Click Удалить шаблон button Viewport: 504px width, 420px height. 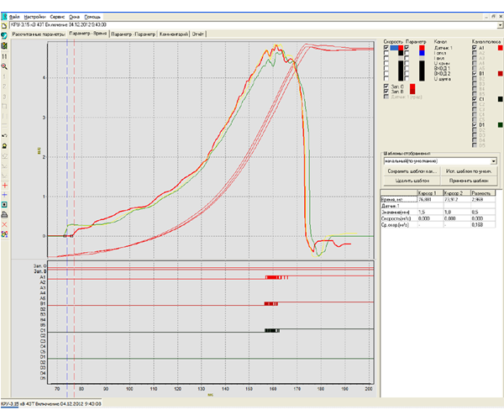412,181
